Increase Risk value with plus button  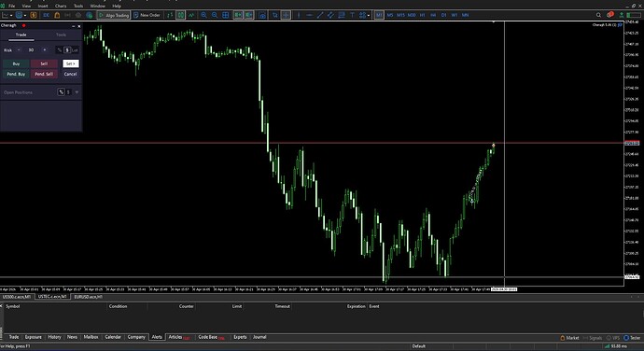pos(45,50)
